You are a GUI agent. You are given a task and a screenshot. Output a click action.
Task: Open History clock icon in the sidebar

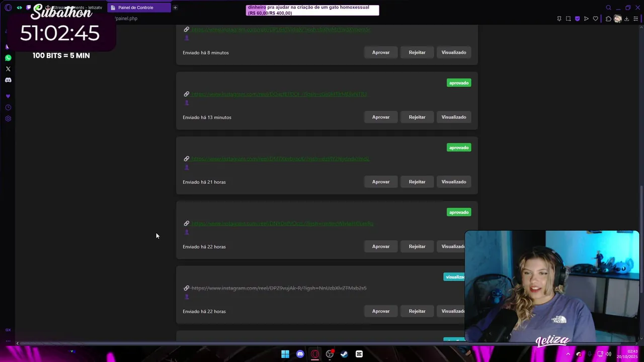(x=8, y=108)
